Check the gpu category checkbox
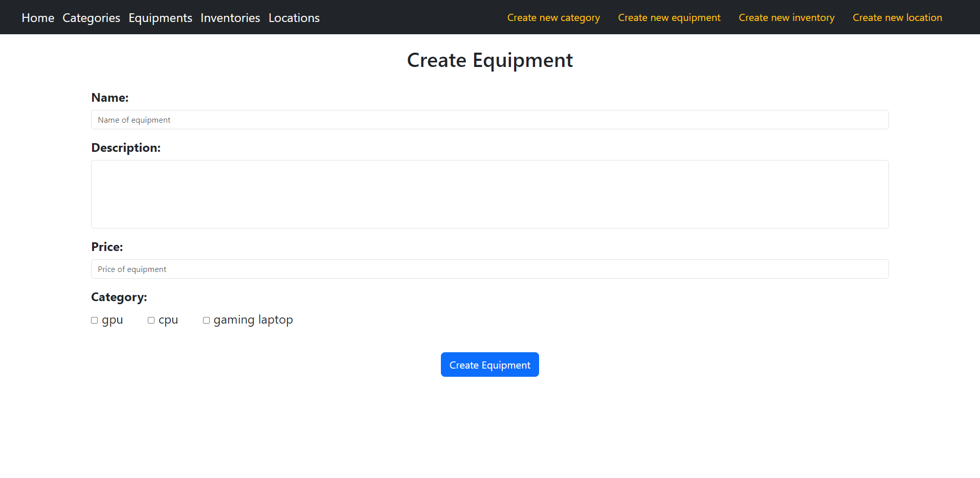The height and width of the screenshot is (478, 980). (x=94, y=320)
